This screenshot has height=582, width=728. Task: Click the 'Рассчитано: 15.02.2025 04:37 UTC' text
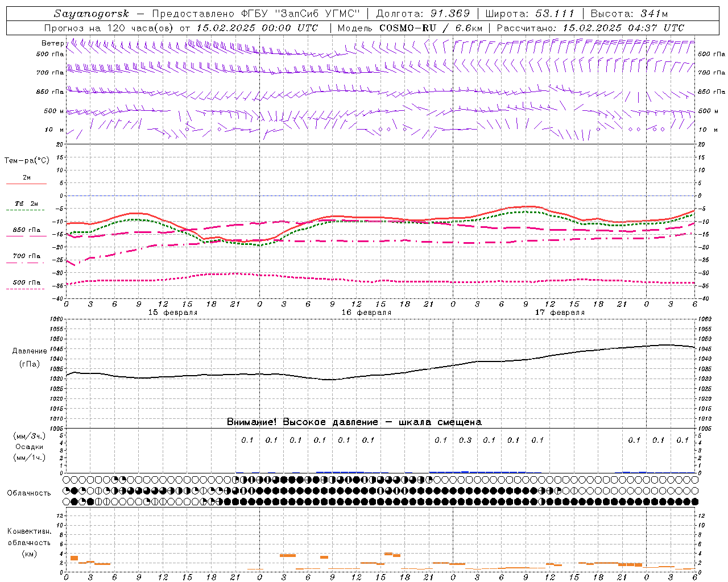point(590,28)
